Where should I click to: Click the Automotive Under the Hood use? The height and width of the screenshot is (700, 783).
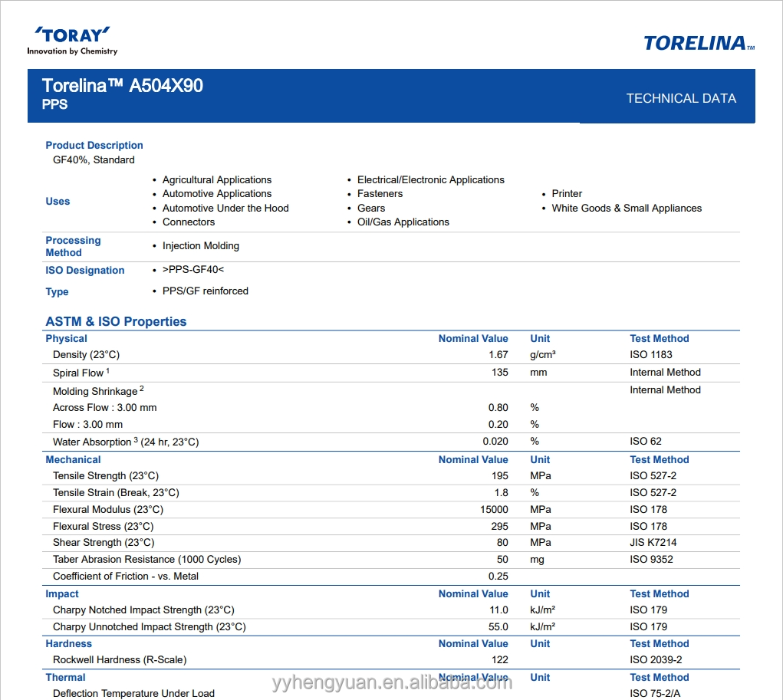pyautogui.click(x=225, y=208)
